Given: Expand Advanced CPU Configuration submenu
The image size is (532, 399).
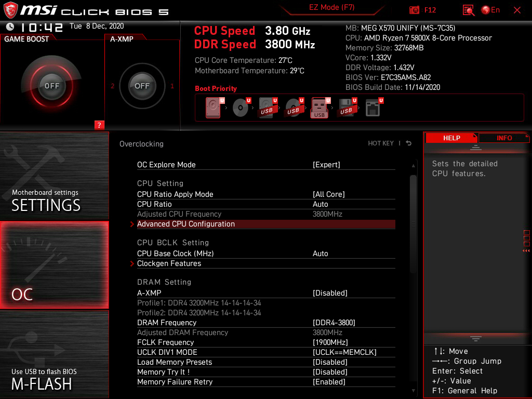Looking at the screenshot, I should point(266,224).
